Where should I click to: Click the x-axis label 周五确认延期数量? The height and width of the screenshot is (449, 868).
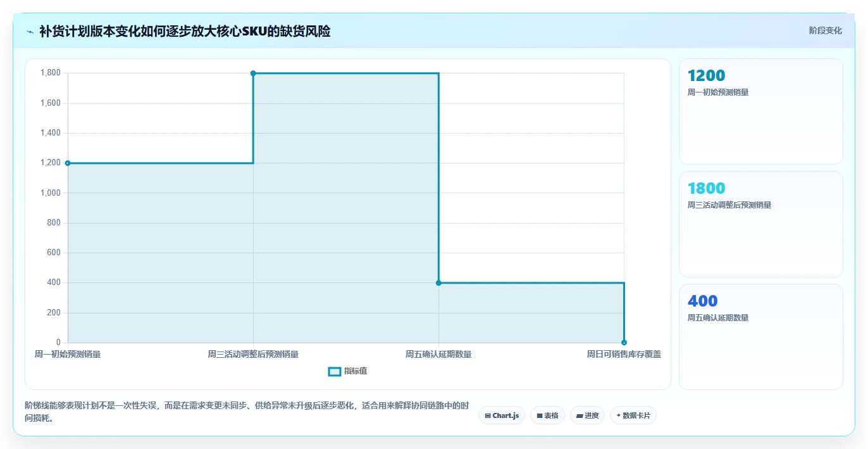click(x=438, y=354)
